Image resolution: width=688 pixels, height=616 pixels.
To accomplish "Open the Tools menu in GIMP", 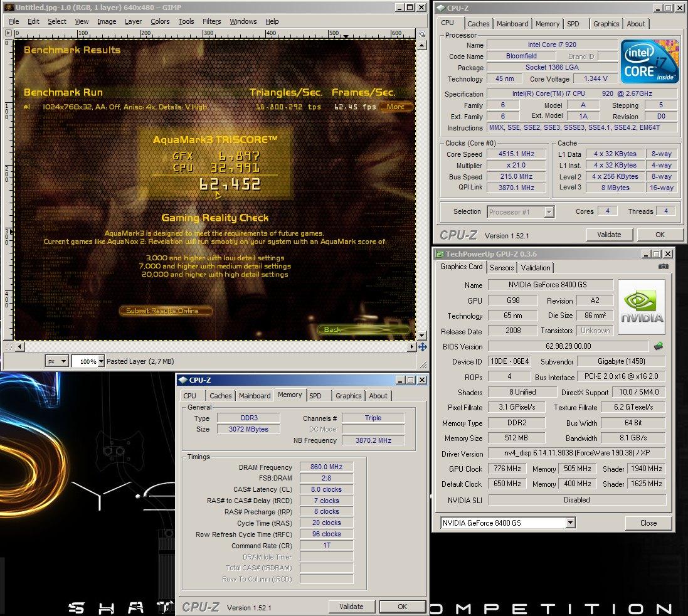I will (x=186, y=21).
